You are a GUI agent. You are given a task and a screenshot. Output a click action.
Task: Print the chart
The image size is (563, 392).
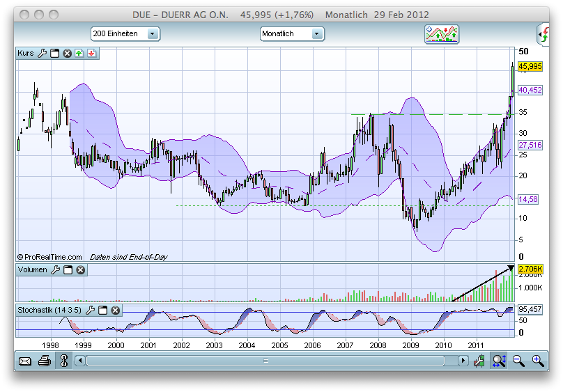pos(45,361)
